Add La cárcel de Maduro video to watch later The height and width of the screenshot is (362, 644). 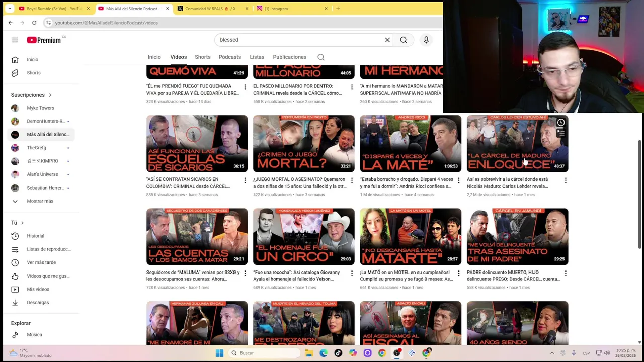click(x=561, y=123)
